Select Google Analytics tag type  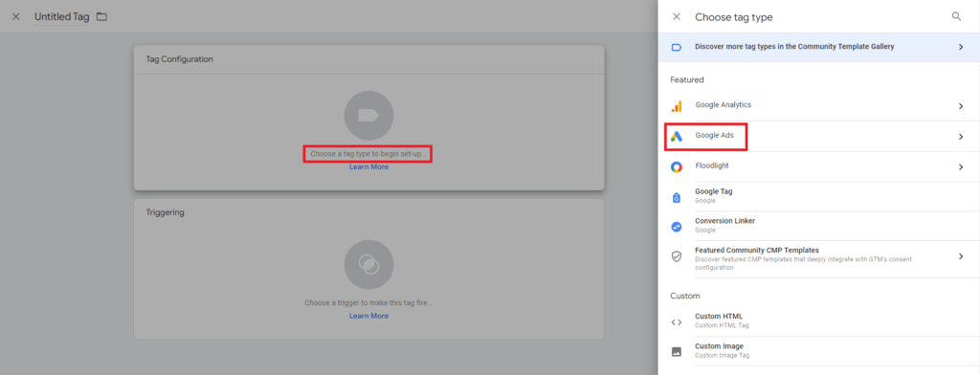pyautogui.click(x=819, y=105)
